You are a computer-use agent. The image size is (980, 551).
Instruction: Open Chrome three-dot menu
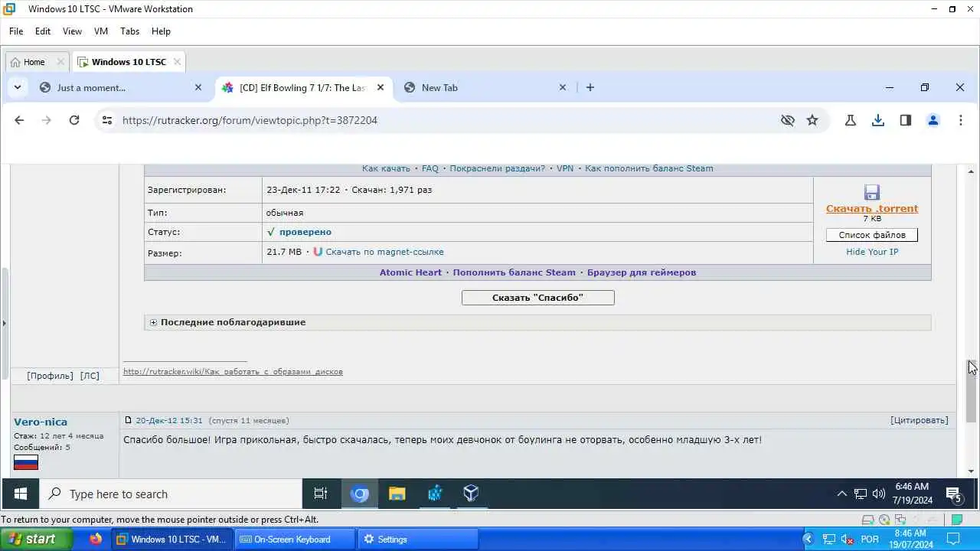[961, 120]
